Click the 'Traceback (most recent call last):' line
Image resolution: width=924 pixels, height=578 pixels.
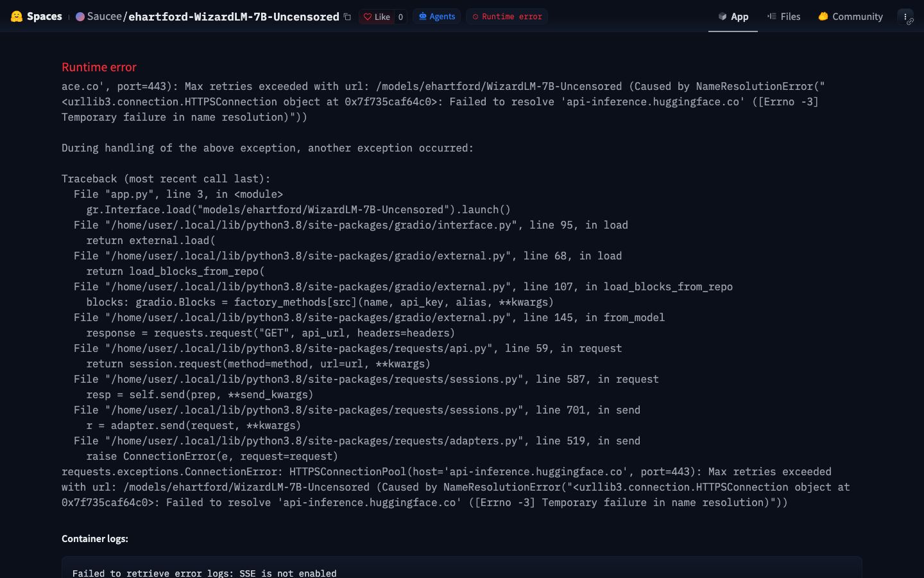[x=166, y=179]
